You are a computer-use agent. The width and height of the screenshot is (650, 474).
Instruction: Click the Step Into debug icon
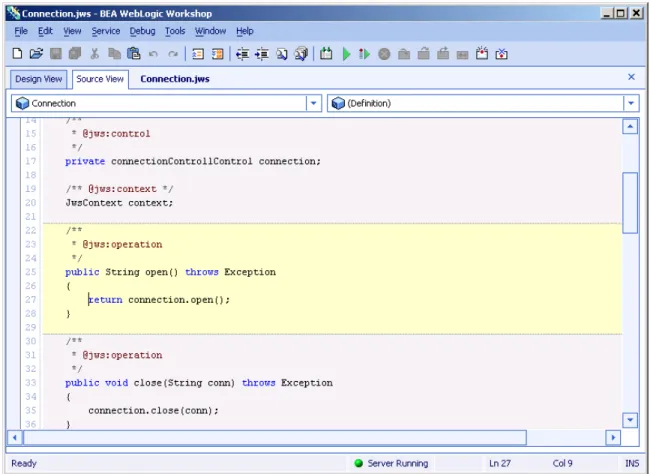click(x=404, y=54)
